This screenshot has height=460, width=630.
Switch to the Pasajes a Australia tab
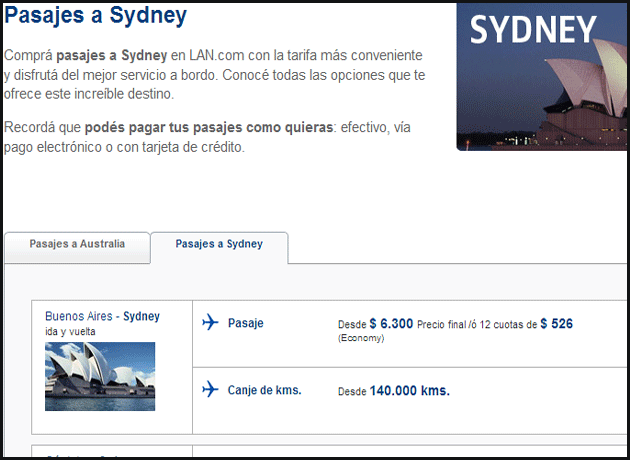pyautogui.click(x=77, y=244)
